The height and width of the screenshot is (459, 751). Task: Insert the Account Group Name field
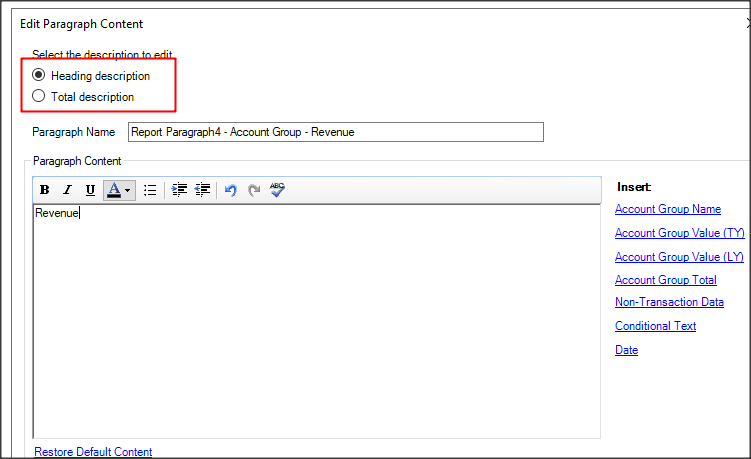(667, 209)
